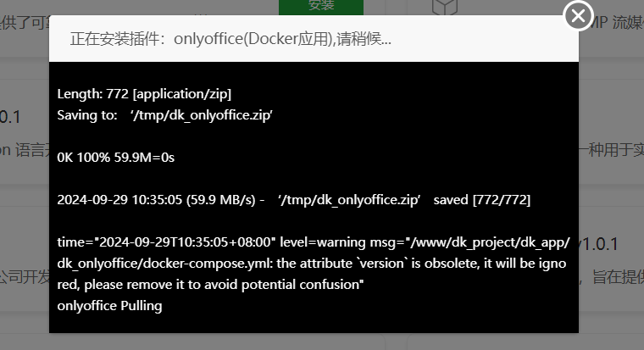
Task: Click the 'Saving to: /tmp/dk_onlyoffice.zip' line
Action: point(165,115)
